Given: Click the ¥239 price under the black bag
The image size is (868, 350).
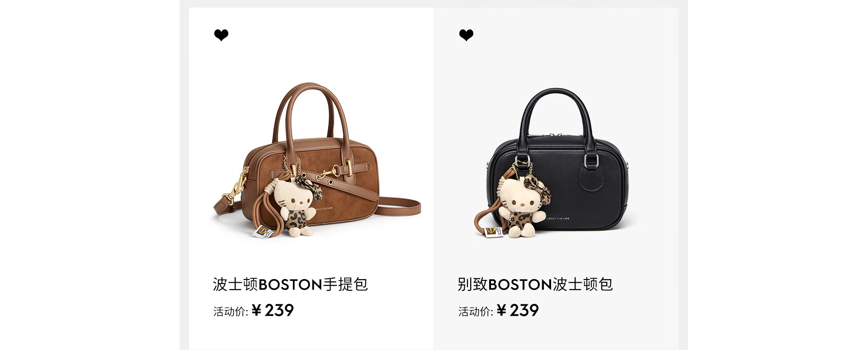Looking at the screenshot, I should coord(518,310).
